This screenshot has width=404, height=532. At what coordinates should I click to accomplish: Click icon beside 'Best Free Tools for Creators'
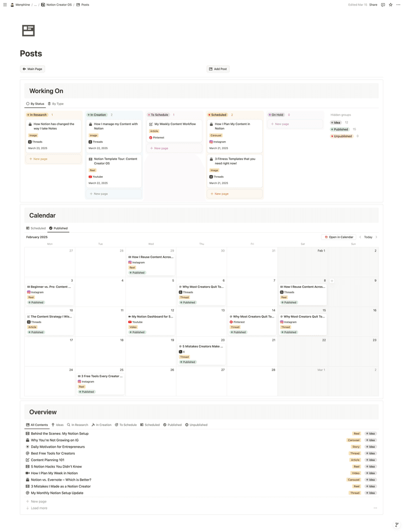point(28,453)
